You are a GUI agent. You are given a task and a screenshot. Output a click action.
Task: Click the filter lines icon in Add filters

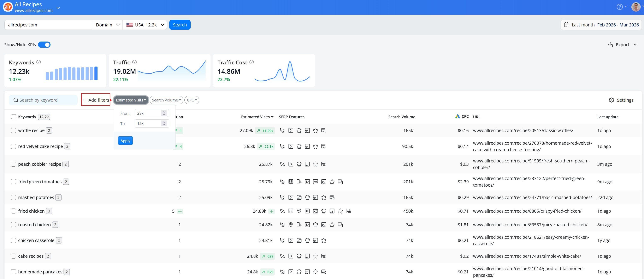[85, 100]
